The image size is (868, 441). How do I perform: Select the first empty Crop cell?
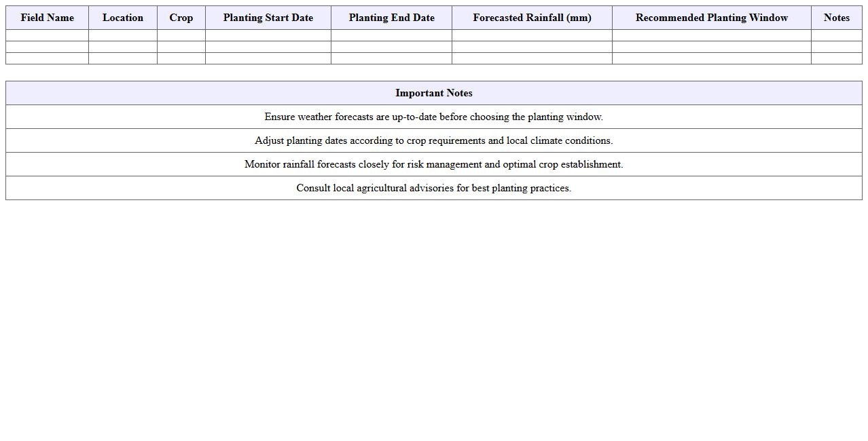coord(181,35)
